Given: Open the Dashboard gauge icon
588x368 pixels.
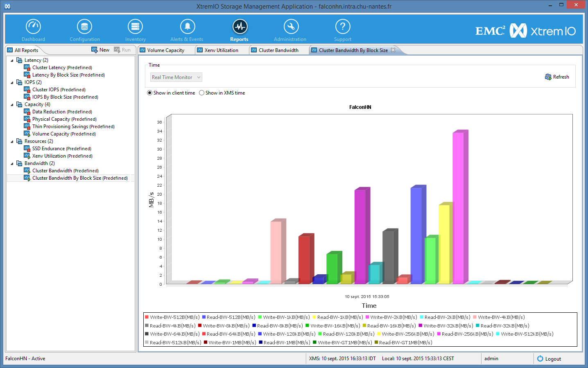Looking at the screenshot, I should [33, 27].
